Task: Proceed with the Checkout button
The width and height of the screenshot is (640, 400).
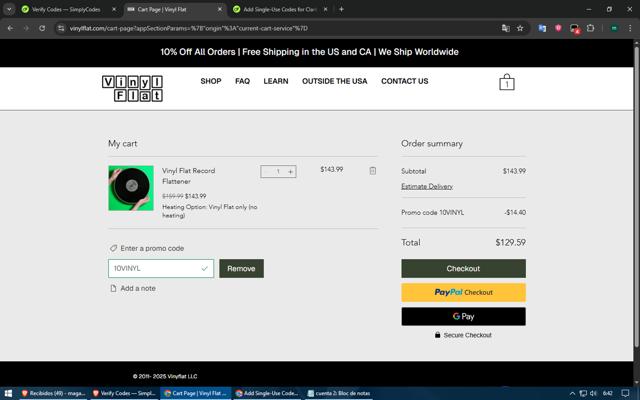Action: point(463,269)
